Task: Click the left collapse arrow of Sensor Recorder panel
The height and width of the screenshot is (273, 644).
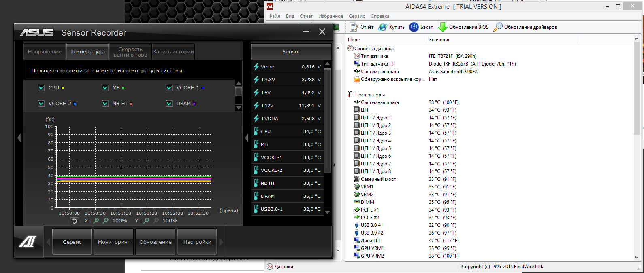Action: pos(19,138)
